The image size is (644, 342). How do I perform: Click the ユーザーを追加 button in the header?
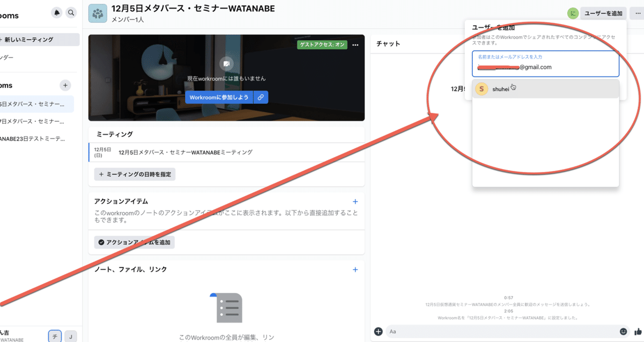pos(604,13)
